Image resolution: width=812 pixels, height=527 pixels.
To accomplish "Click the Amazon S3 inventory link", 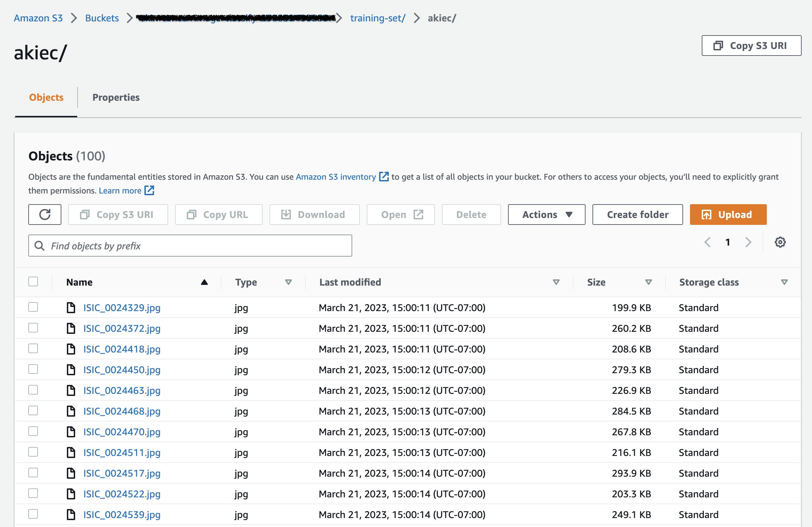I will pos(336,177).
